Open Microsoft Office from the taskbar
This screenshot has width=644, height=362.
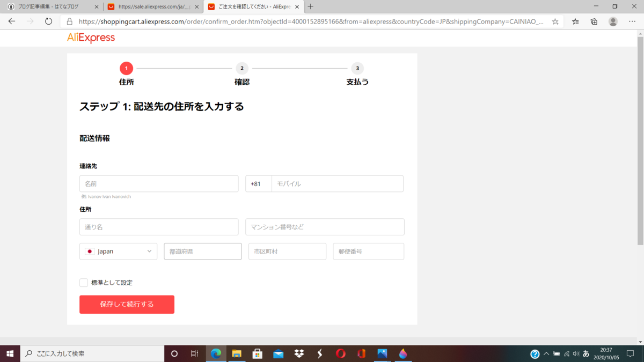[x=361, y=353]
